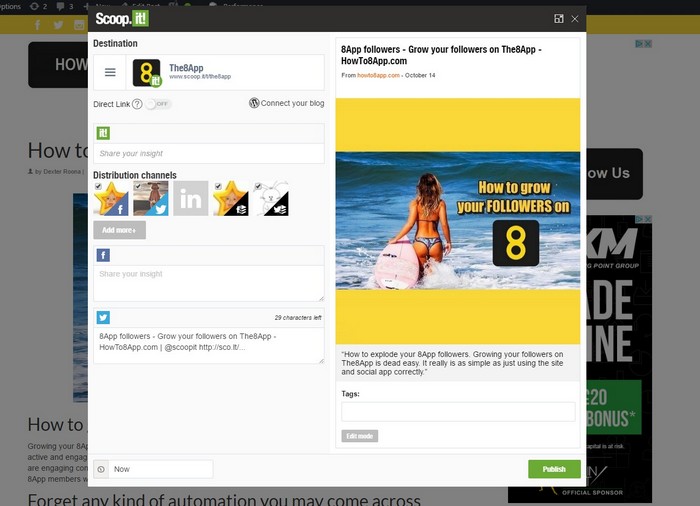Click the Facebook Share your insight textarea
The image size is (700, 506).
click(209, 284)
